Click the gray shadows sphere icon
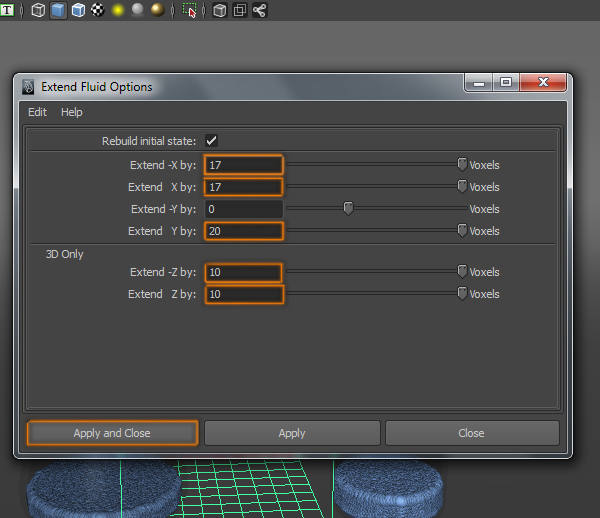Screen dimensions: 600x518 coord(137,11)
